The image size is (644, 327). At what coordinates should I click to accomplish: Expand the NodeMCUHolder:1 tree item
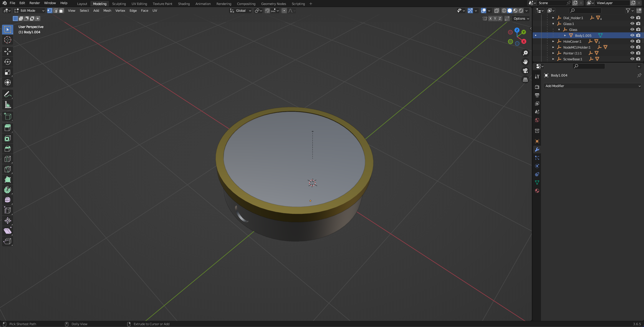pos(553,47)
